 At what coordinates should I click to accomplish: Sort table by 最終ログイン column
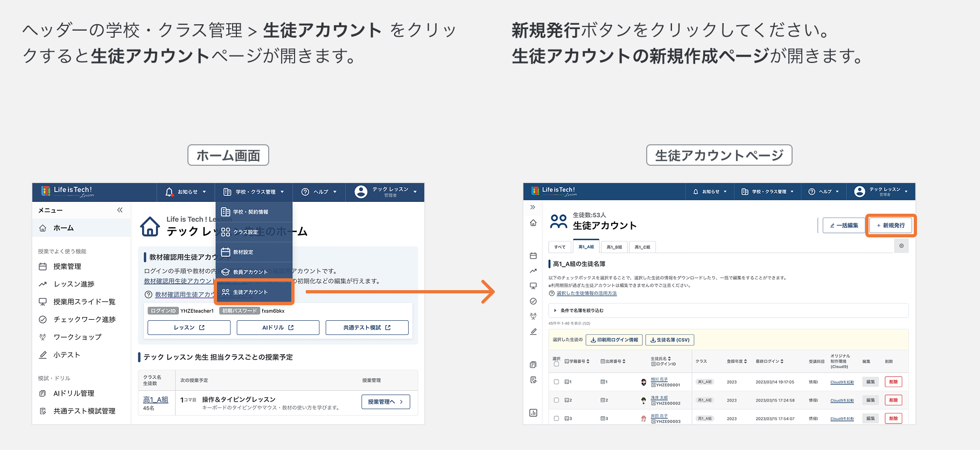click(x=769, y=361)
